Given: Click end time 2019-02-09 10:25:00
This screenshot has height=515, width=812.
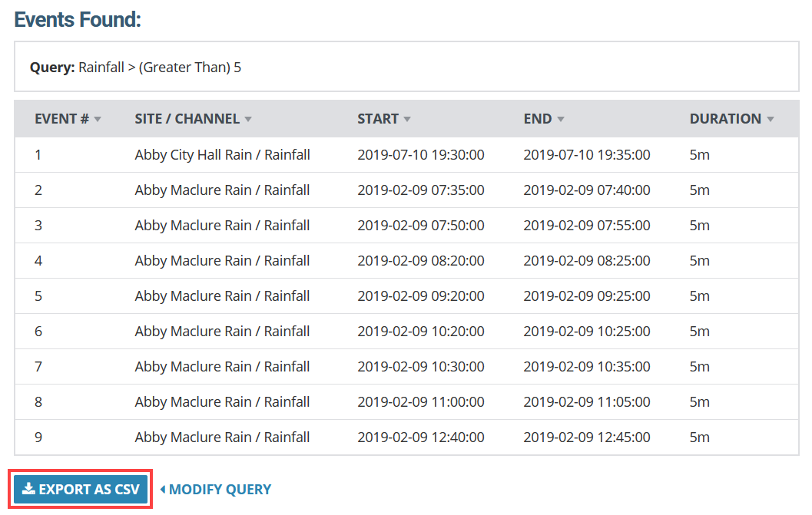Looking at the screenshot, I should coord(587,331).
